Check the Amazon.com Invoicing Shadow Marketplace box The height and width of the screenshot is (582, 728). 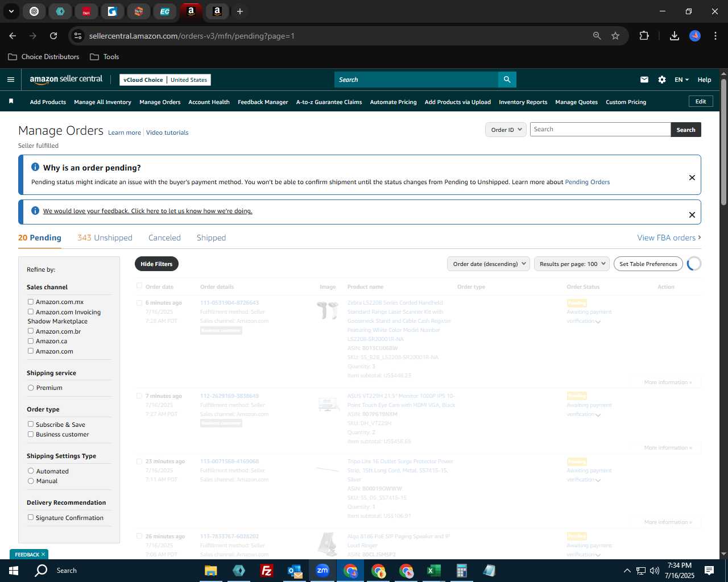[31, 311]
